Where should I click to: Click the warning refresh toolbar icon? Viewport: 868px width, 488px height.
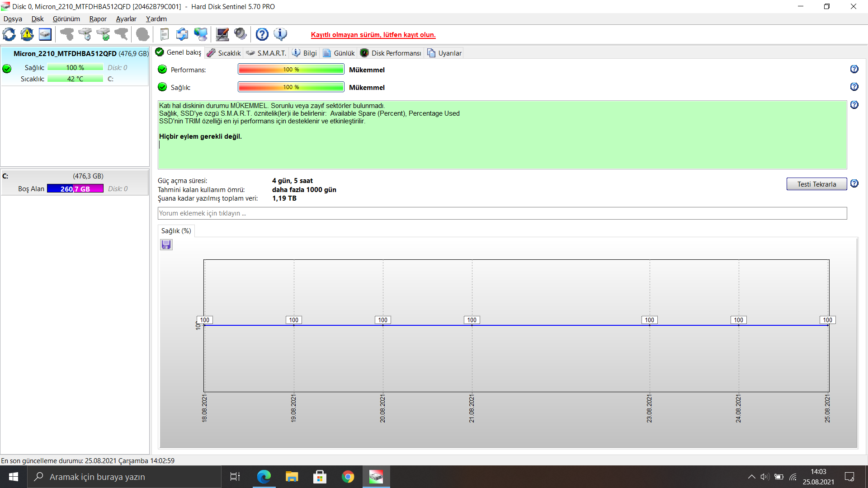pyautogui.click(x=27, y=34)
